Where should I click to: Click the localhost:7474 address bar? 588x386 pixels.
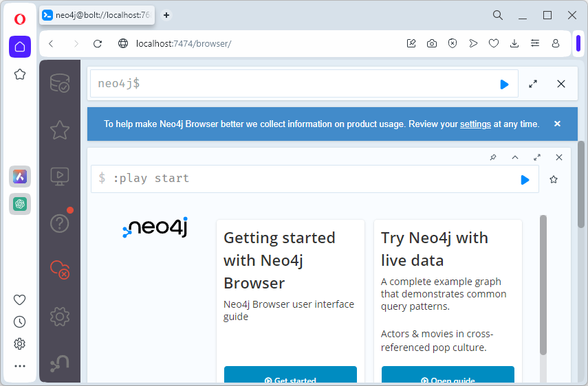[x=184, y=44]
